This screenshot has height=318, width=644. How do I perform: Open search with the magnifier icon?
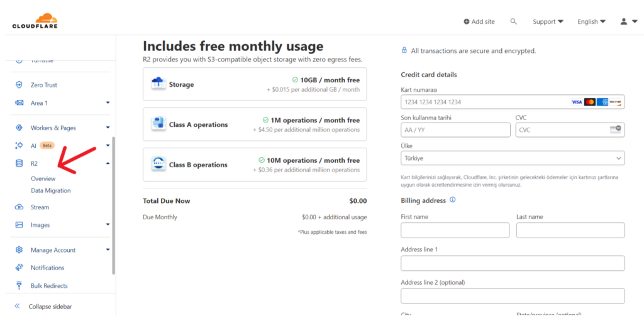coord(513,21)
